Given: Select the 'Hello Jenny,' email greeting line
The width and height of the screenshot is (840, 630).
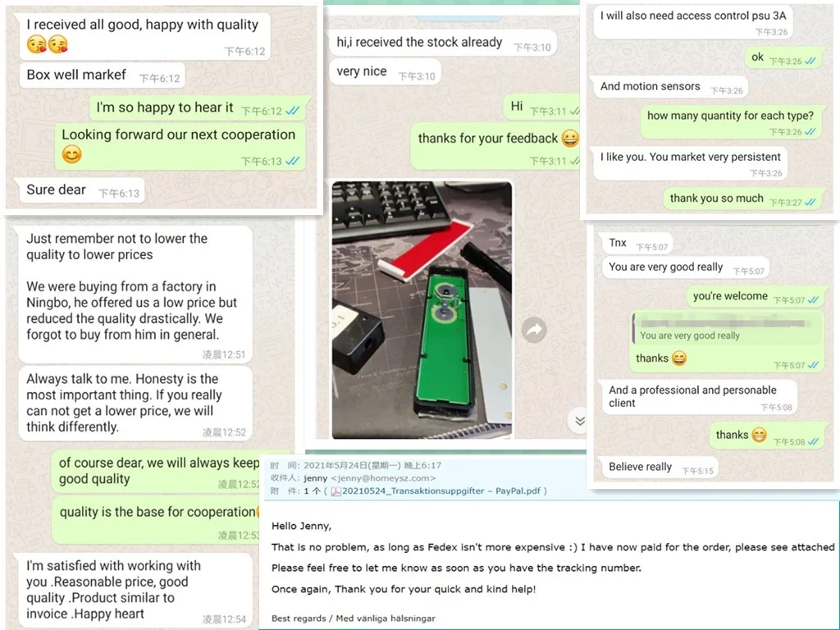Looking at the screenshot, I should pyautogui.click(x=302, y=526).
